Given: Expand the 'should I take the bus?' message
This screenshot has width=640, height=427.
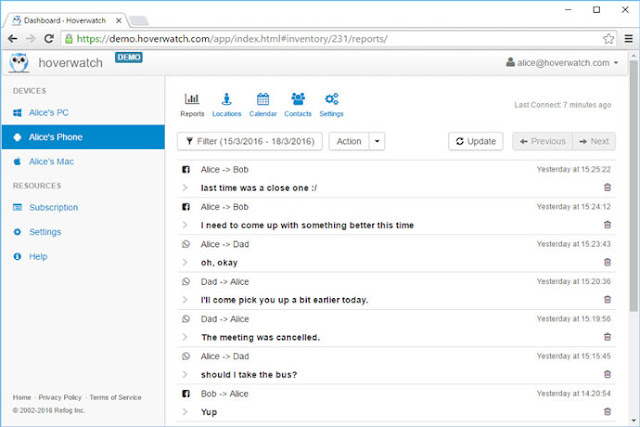Looking at the screenshot, I should click(185, 374).
